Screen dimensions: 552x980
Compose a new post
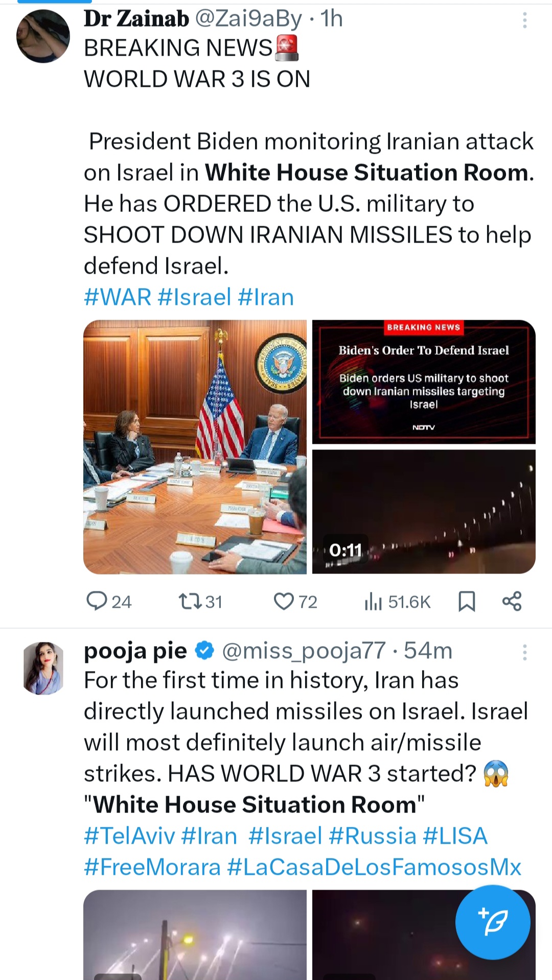click(492, 922)
